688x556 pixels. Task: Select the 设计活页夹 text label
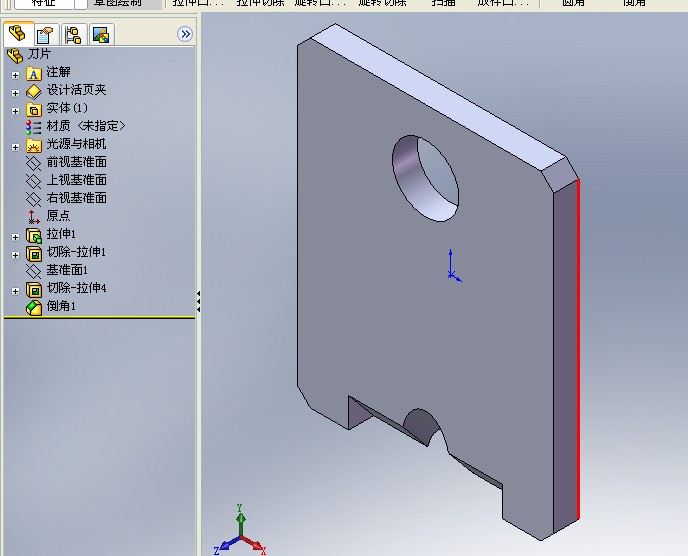coord(77,90)
